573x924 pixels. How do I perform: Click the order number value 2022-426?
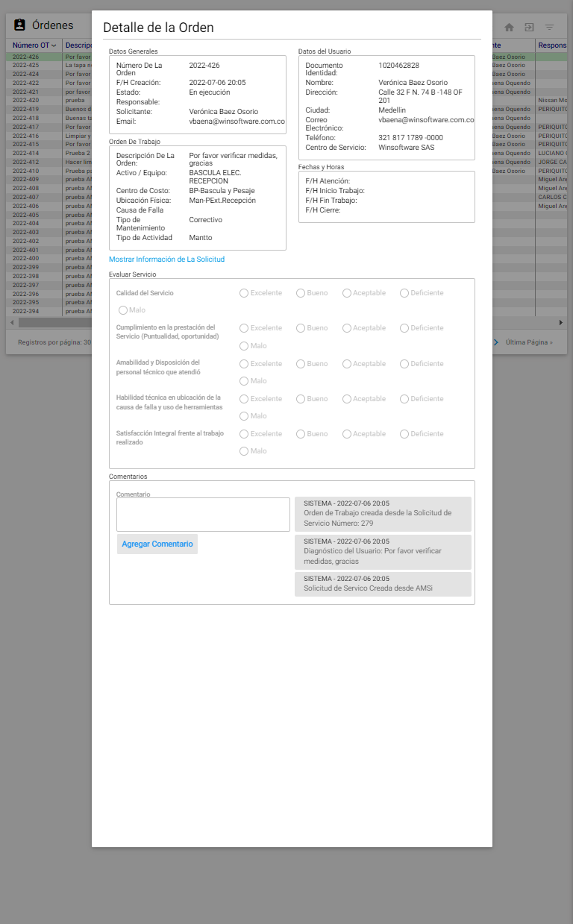point(204,66)
